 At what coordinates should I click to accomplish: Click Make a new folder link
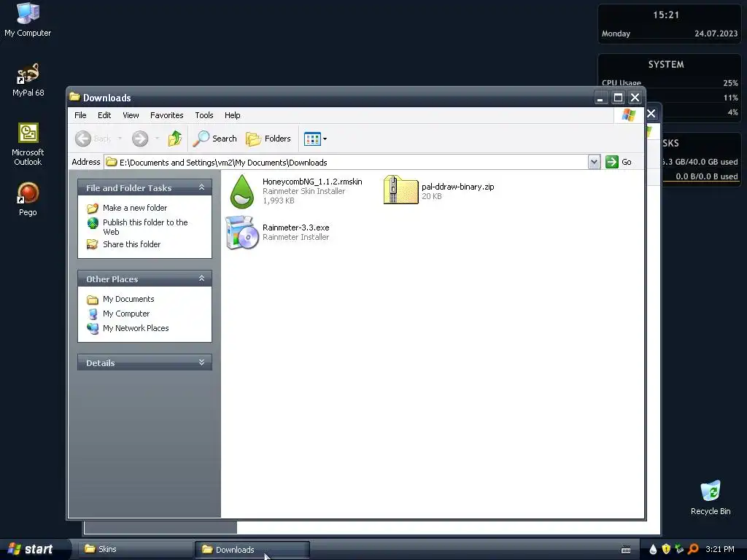click(x=135, y=208)
